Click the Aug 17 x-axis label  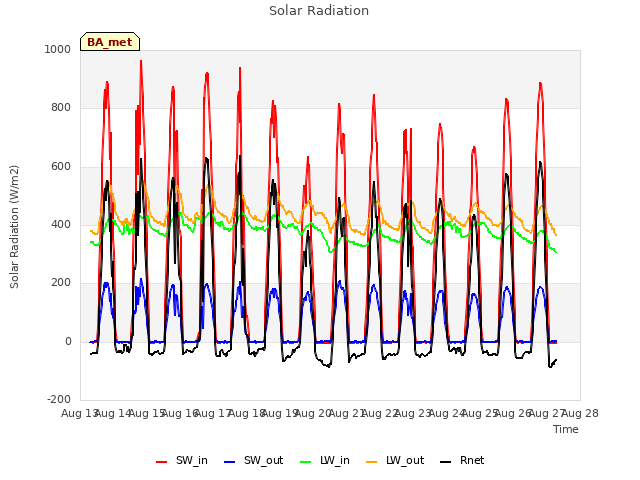point(213,413)
